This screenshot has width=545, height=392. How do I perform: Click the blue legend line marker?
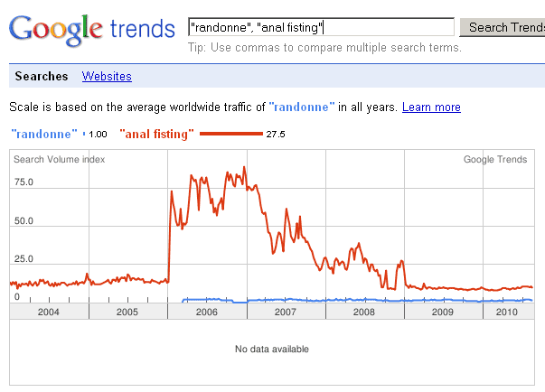84,134
